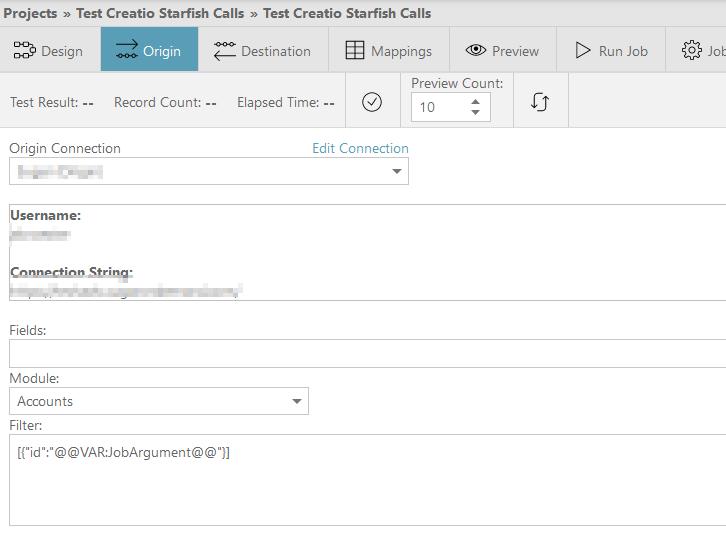Screen dimensions: 726x542
Task: Increase the Preview Count value
Action: (x=475, y=101)
